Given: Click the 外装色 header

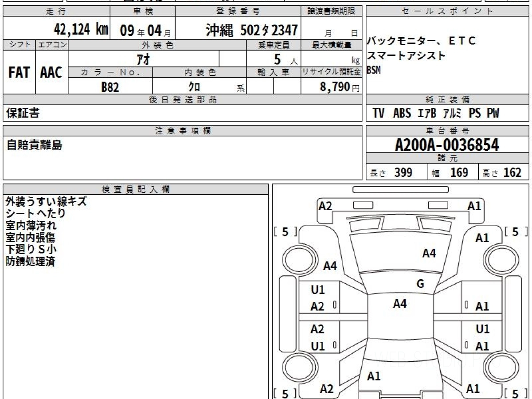Looking at the screenshot, I should coord(157,45).
